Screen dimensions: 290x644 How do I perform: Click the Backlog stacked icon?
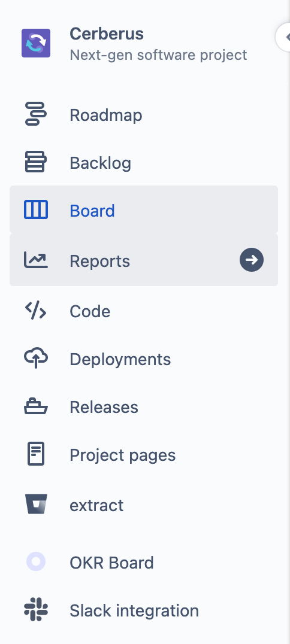36,162
